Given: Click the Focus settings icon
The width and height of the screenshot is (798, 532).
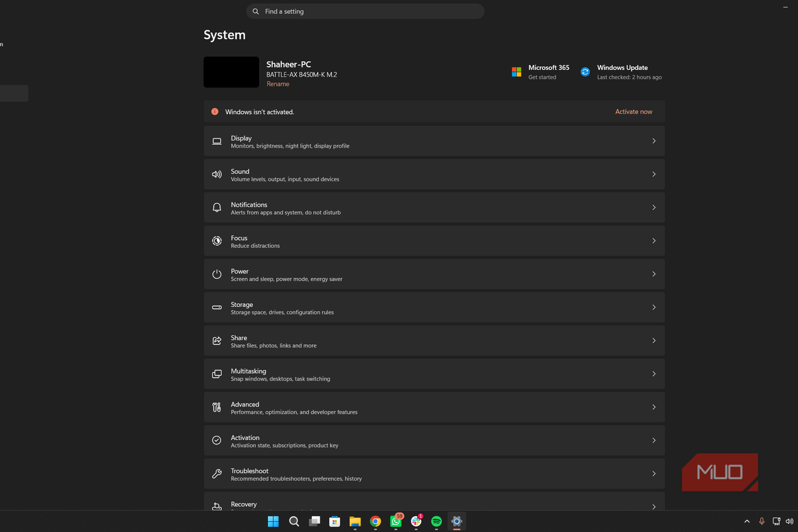Looking at the screenshot, I should point(217,241).
